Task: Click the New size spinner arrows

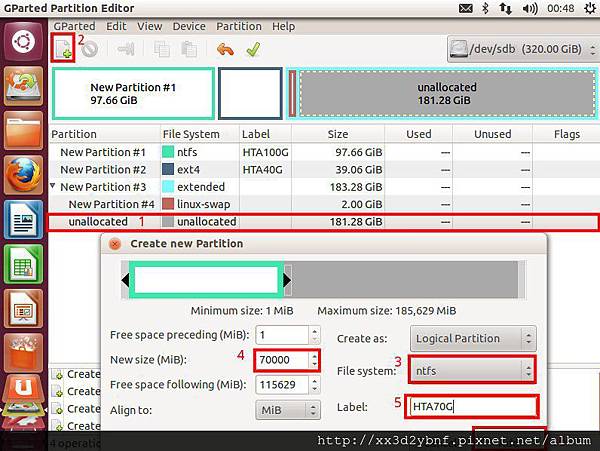Action: (x=315, y=360)
